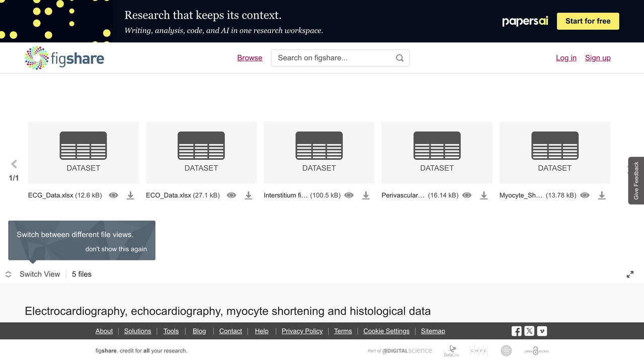644x362 pixels.
Task: Download the Myocyte_Sh dataset file
Action: pos(601,195)
